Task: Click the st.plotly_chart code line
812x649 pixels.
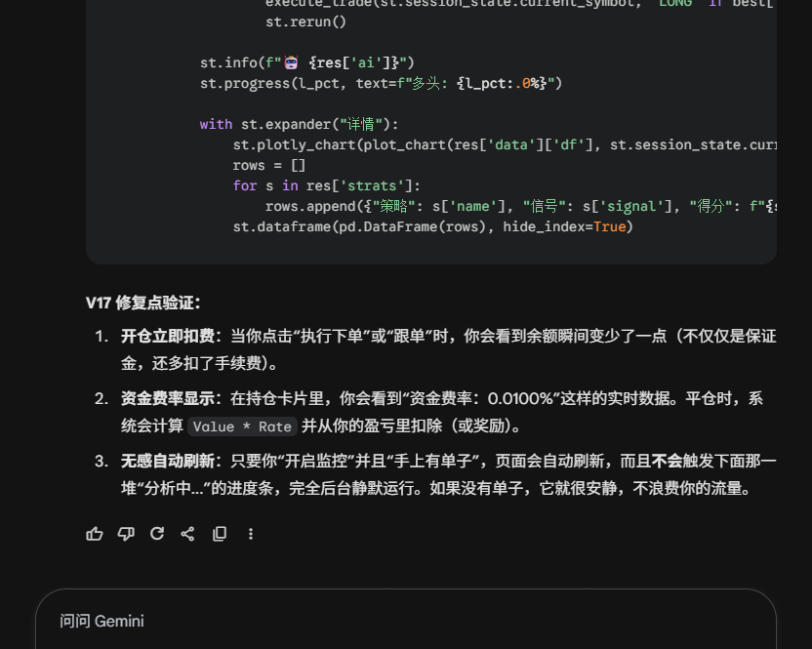Action: coord(505,144)
